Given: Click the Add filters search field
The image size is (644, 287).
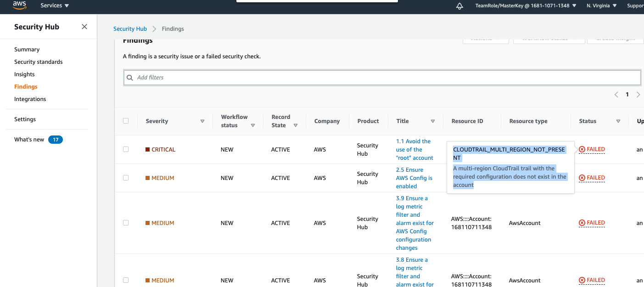Looking at the screenshot, I should [382, 78].
